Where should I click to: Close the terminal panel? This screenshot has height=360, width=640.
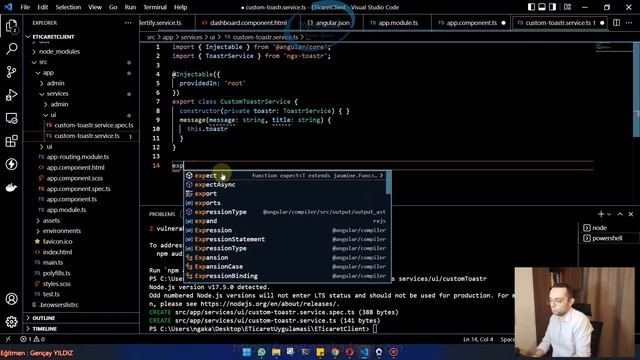(631, 214)
